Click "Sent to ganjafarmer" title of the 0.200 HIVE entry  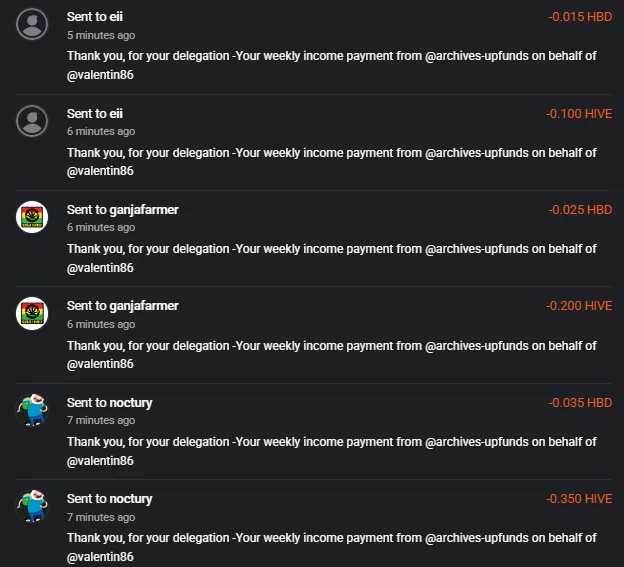pyautogui.click(x=123, y=306)
